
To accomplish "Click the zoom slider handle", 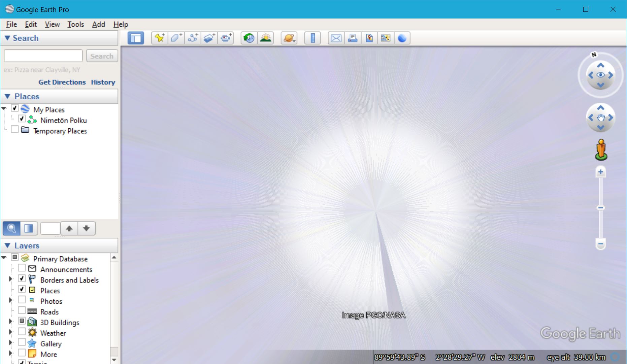I will point(600,208).
